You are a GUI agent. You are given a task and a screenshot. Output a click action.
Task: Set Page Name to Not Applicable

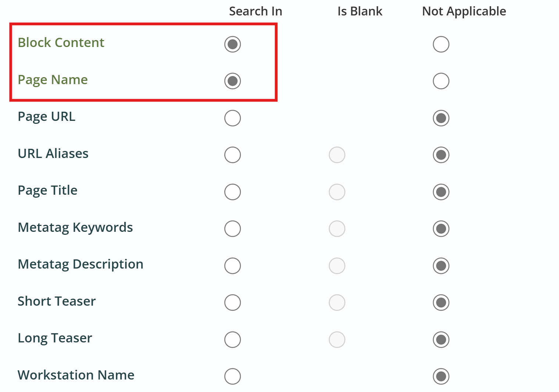point(441,81)
